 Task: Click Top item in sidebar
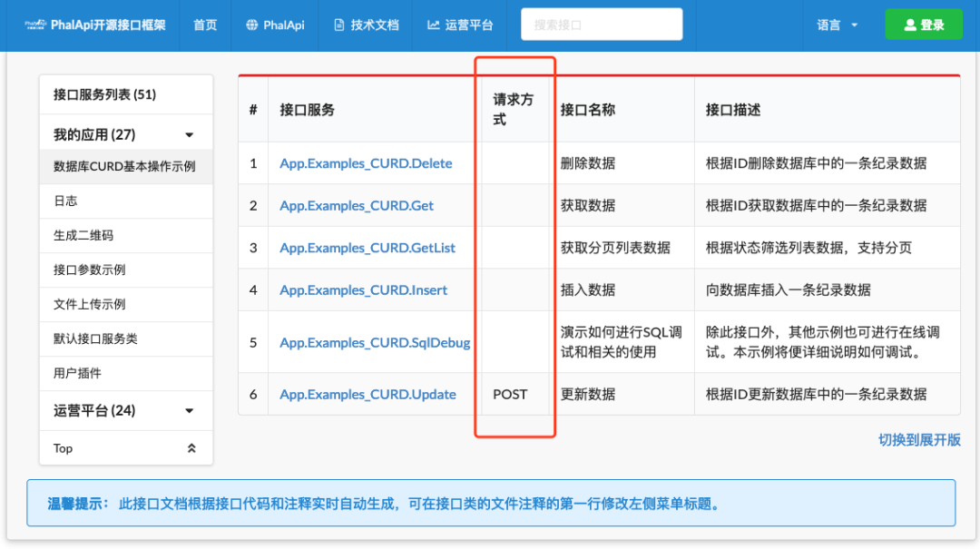click(125, 448)
